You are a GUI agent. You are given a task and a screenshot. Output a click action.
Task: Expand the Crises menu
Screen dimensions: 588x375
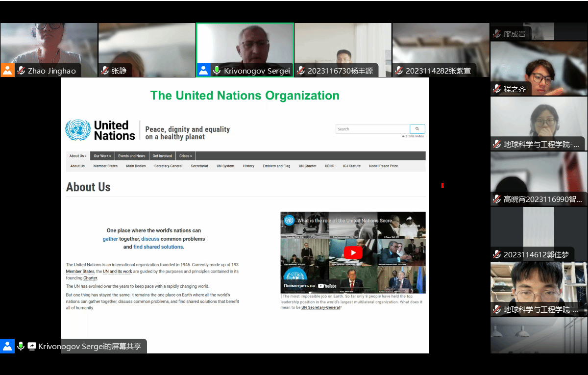[185, 156]
